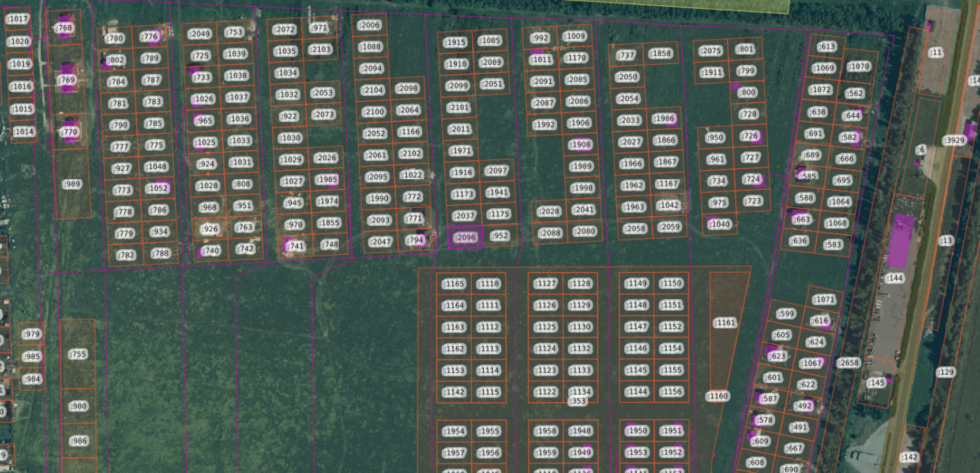Select parcel labeled :2096

click(x=465, y=237)
